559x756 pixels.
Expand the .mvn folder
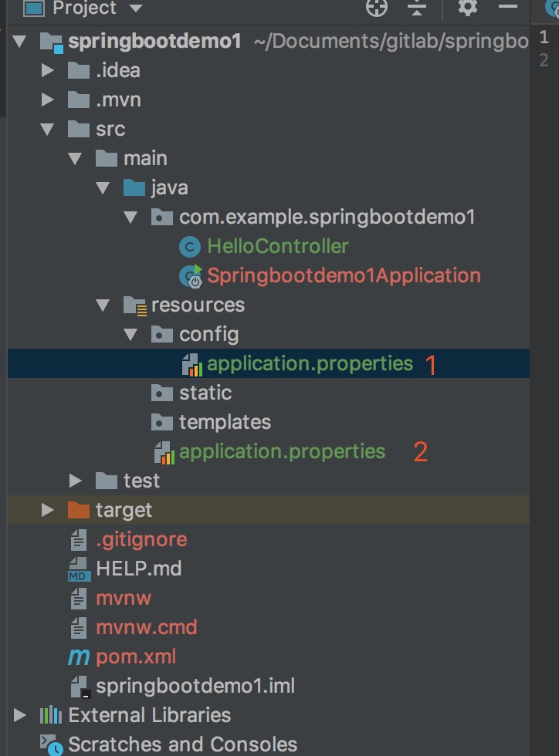(x=48, y=100)
